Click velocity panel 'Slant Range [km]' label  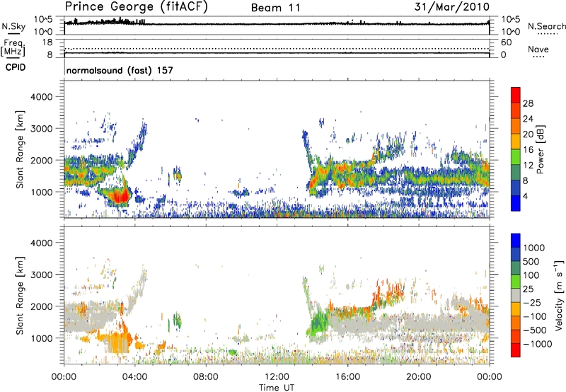click(x=20, y=295)
